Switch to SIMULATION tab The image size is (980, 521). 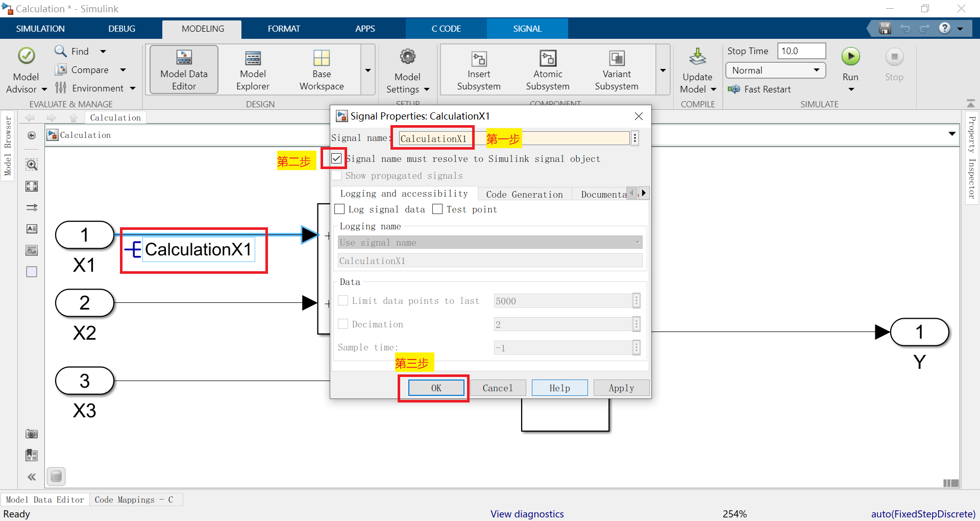coord(40,29)
